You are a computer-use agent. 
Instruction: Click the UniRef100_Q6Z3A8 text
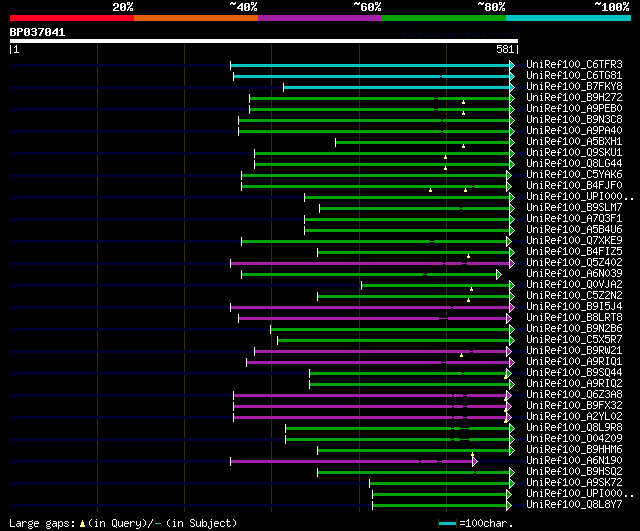574,395
